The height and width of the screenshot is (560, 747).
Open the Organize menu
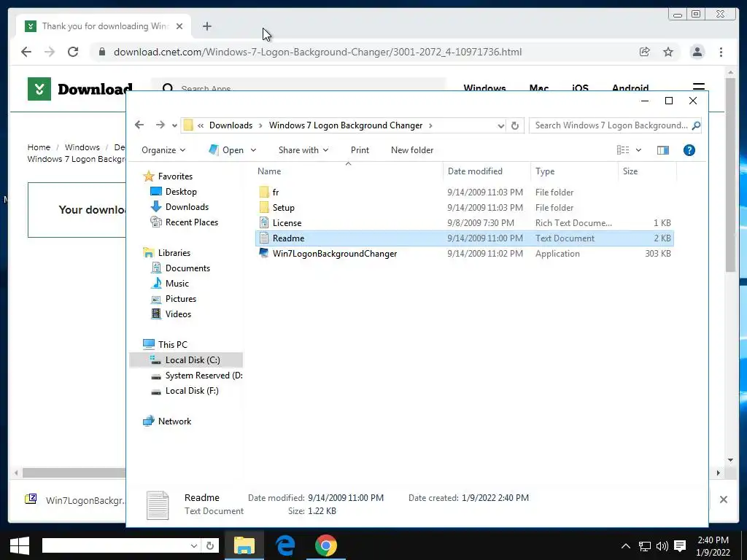coord(163,150)
